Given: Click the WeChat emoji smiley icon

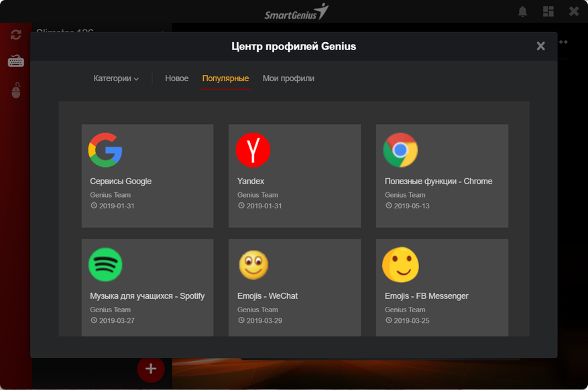Looking at the screenshot, I should 253,265.
